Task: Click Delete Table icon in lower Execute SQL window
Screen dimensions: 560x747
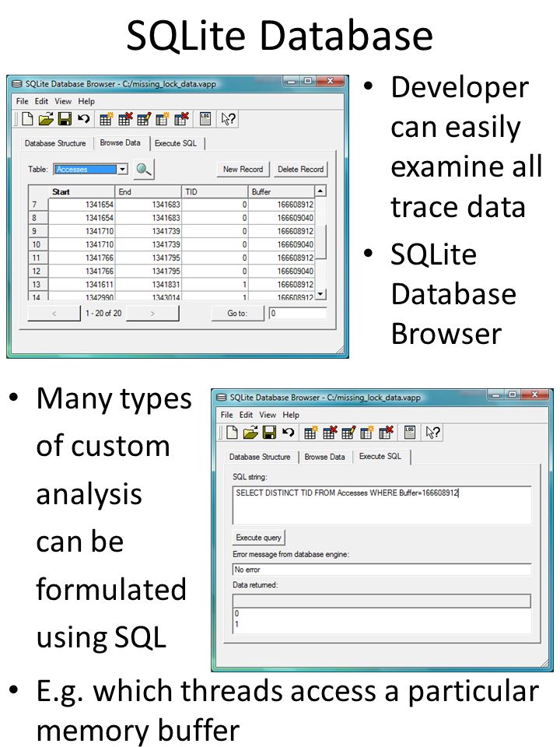Action: coord(330,433)
